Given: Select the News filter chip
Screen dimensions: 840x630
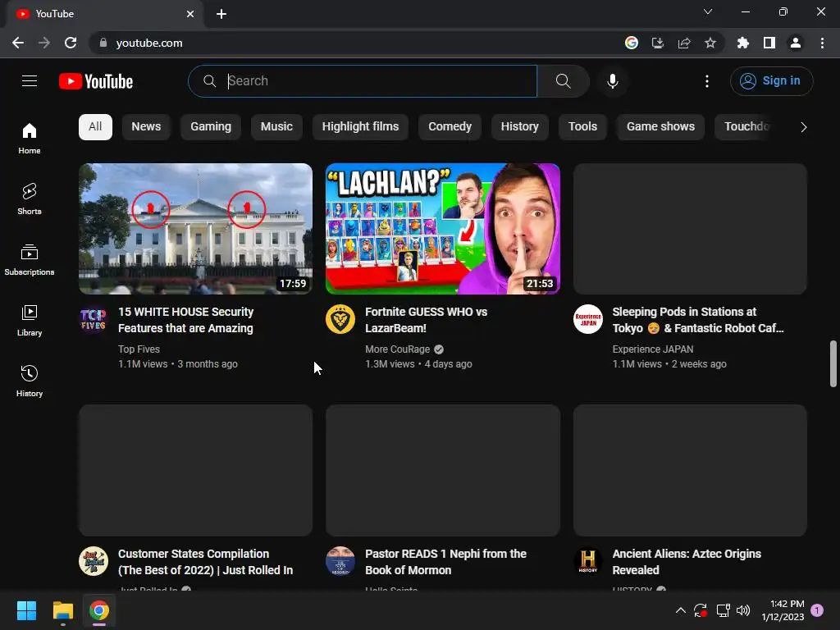Looking at the screenshot, I should [146, 126].
